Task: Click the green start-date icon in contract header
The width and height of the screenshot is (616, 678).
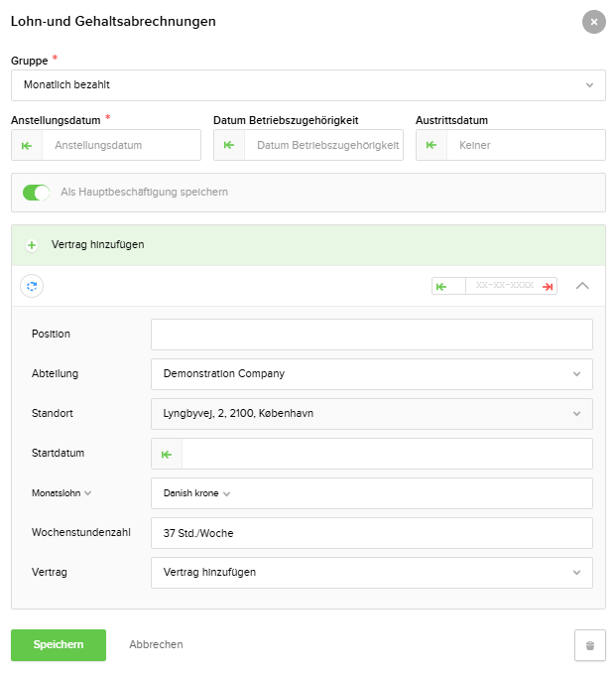Action: [x=441, y=286]
